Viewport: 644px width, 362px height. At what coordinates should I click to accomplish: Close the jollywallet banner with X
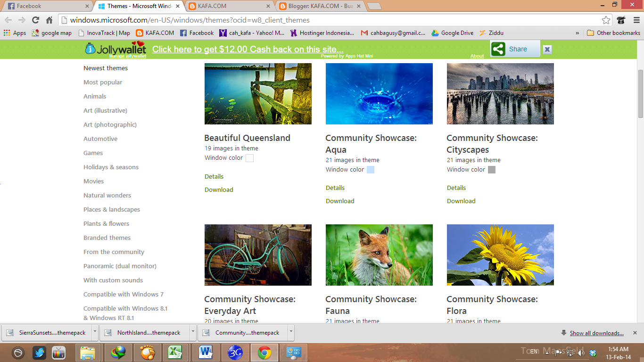click(547, 49)
